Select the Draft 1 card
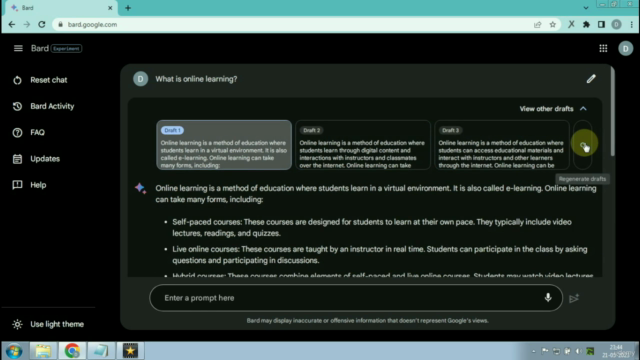 224,145
